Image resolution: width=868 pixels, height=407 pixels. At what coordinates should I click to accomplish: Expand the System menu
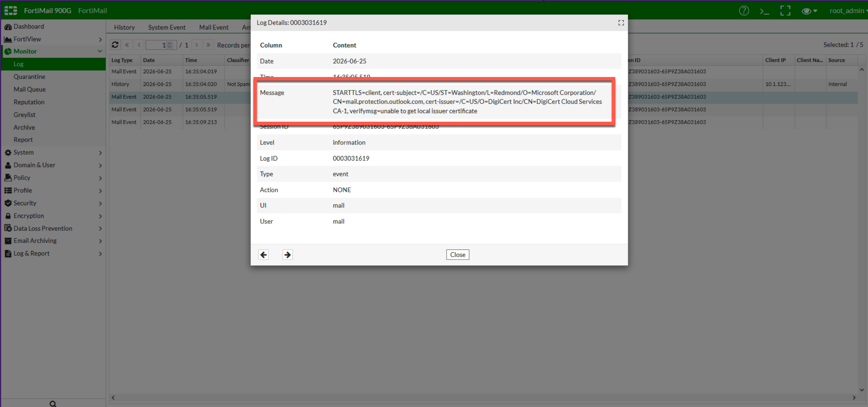(x=53, y=152)
